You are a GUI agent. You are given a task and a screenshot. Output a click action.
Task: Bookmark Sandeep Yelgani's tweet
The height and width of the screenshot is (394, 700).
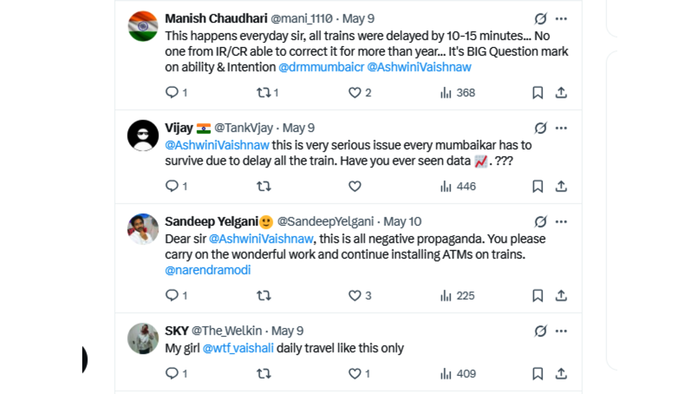tap(538, 295)
